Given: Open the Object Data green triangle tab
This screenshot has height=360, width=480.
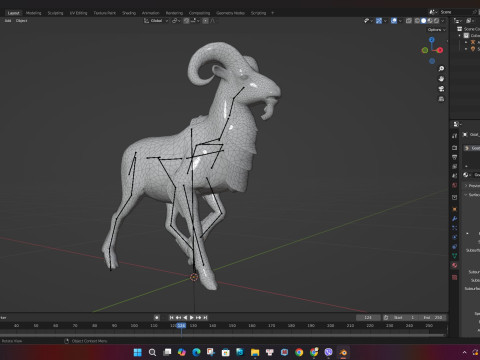Looking at the screenshot, I should pos(455,256).
